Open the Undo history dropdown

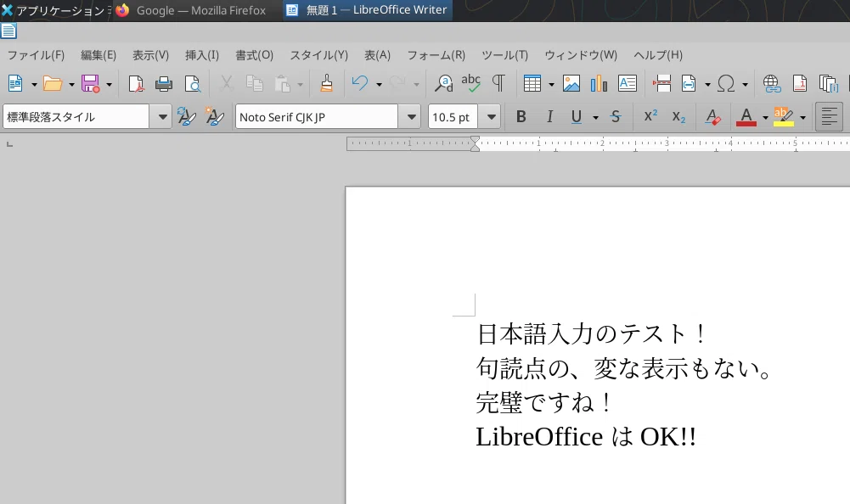(379, 85)
